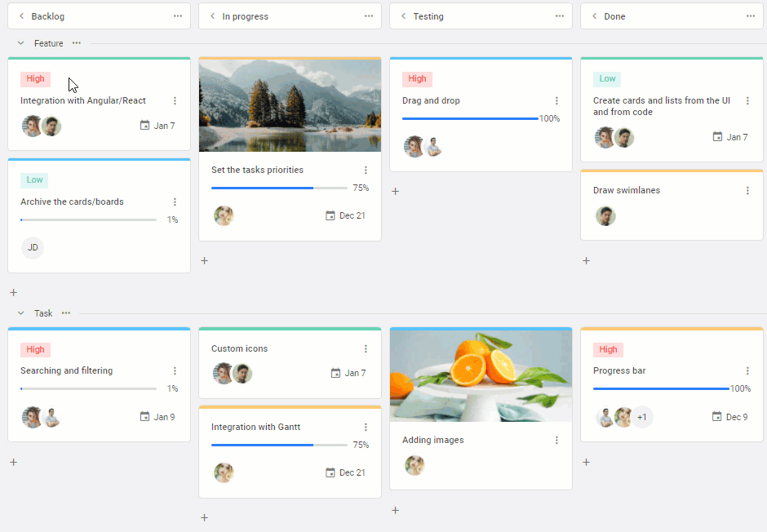Add a card to Done Feature lane

tap(586, 260)
